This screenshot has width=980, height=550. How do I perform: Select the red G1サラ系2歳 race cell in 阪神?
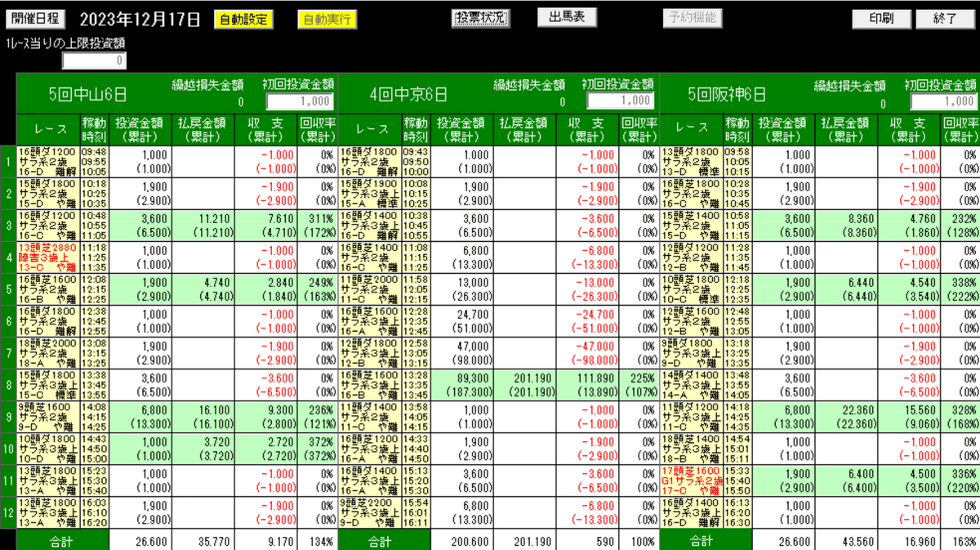pos(691,481)
